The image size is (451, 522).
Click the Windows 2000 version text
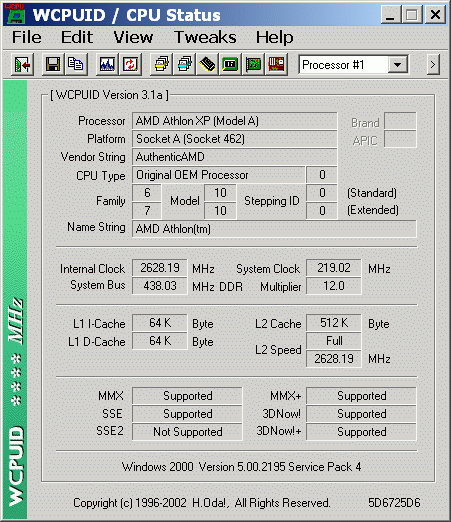point(241,467)
